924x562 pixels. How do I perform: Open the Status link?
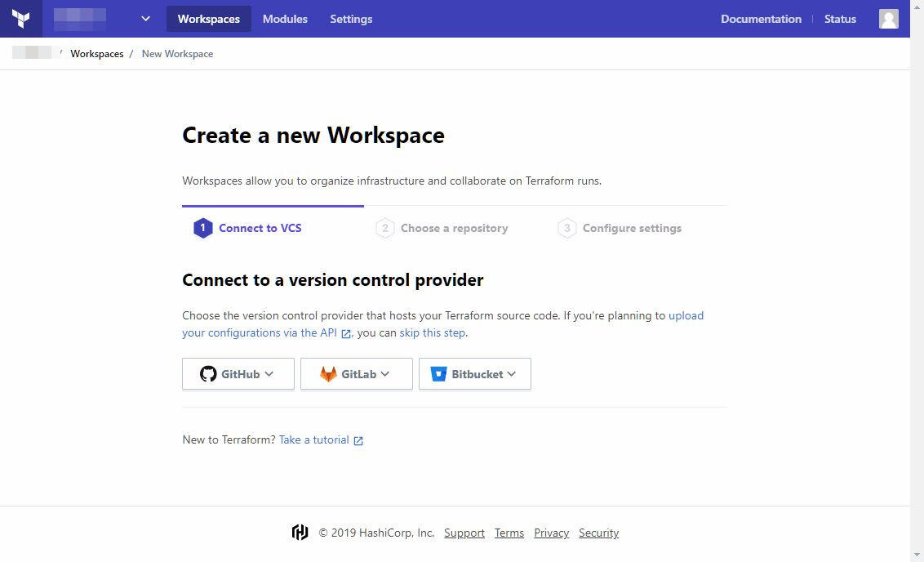point(840,19)
